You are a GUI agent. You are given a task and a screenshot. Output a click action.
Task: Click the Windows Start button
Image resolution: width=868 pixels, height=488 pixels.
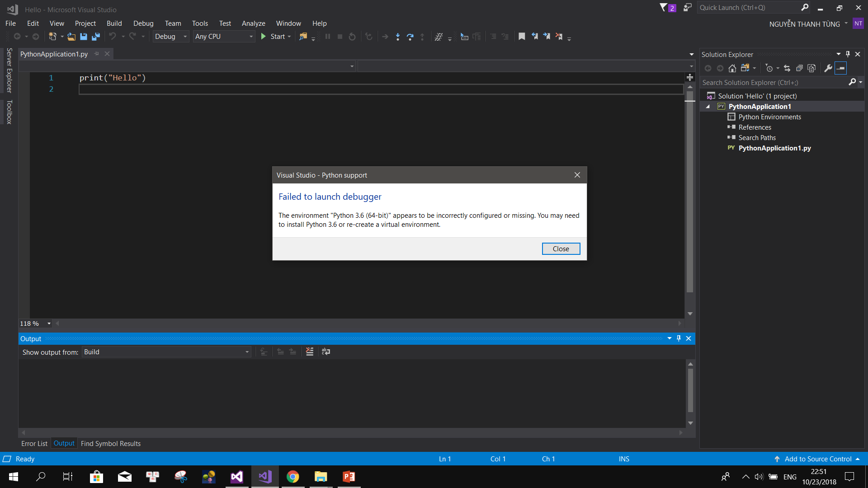(13, 477)
